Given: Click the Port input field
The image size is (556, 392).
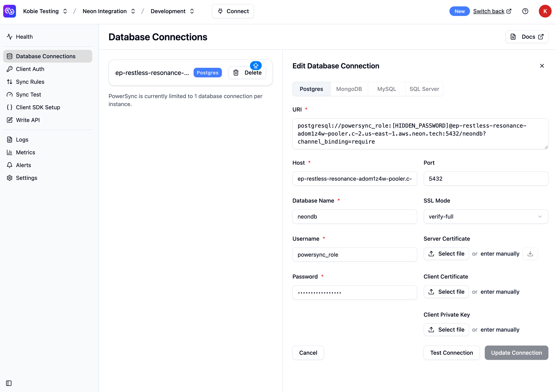Looking at the screenshot, I should coord(486,179).
